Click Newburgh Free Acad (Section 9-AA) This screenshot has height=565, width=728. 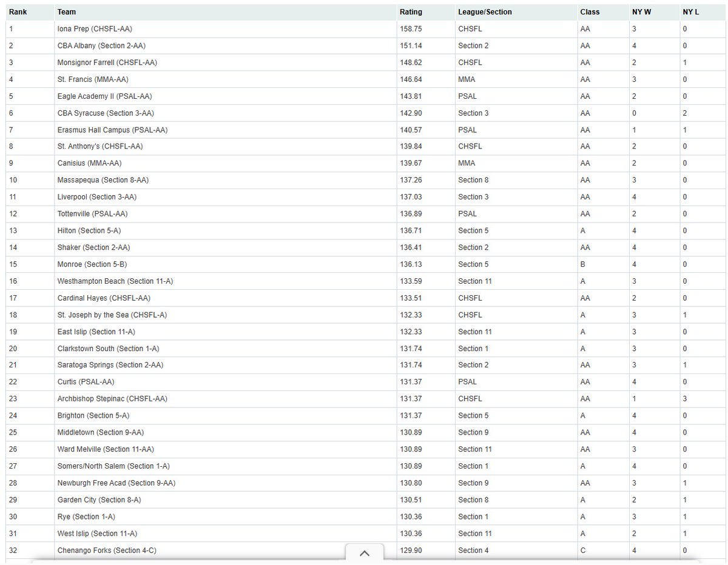coord(116,483)
